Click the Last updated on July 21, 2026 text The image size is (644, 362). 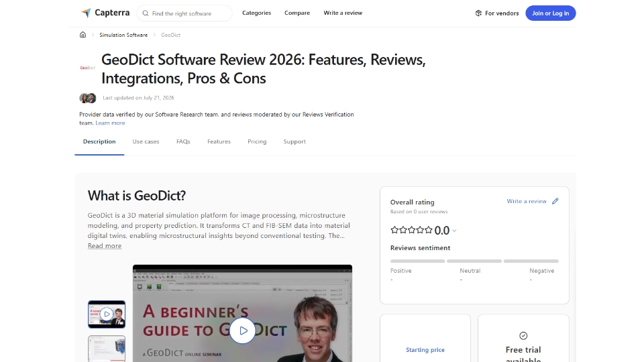coord(138,98)
